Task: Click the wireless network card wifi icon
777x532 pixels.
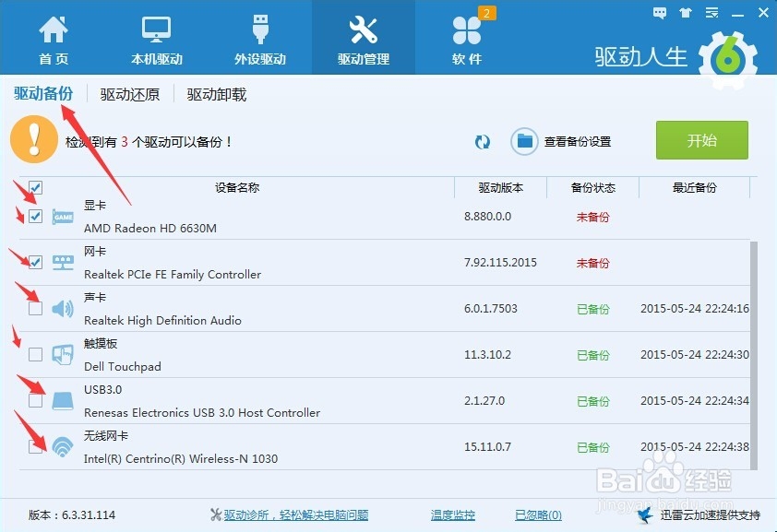Action: click(x=62, y=446)
